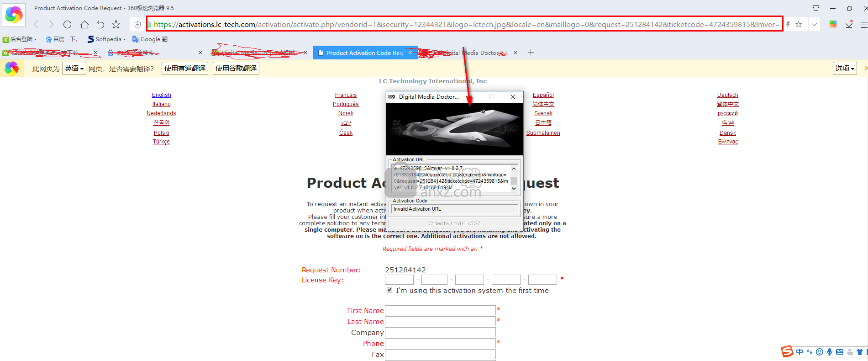Screen dimensions: 868x361
Task: Select the Español language link
Action: (543, 95)
